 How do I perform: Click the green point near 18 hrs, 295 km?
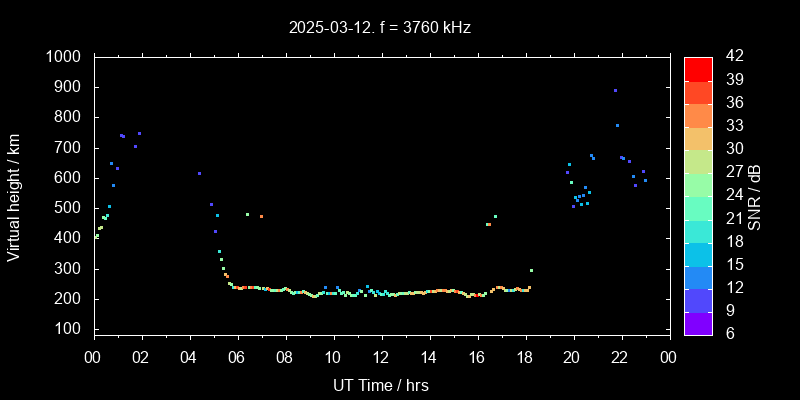point(531,270)
